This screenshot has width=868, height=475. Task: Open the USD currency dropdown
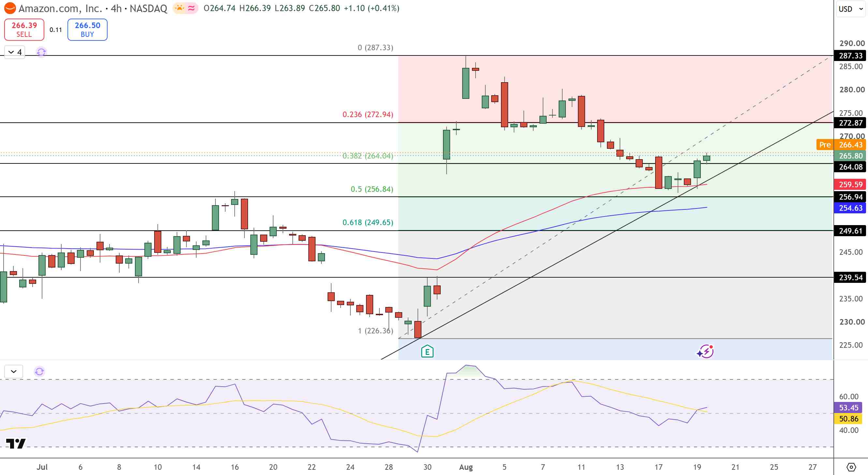coord(850,9)
